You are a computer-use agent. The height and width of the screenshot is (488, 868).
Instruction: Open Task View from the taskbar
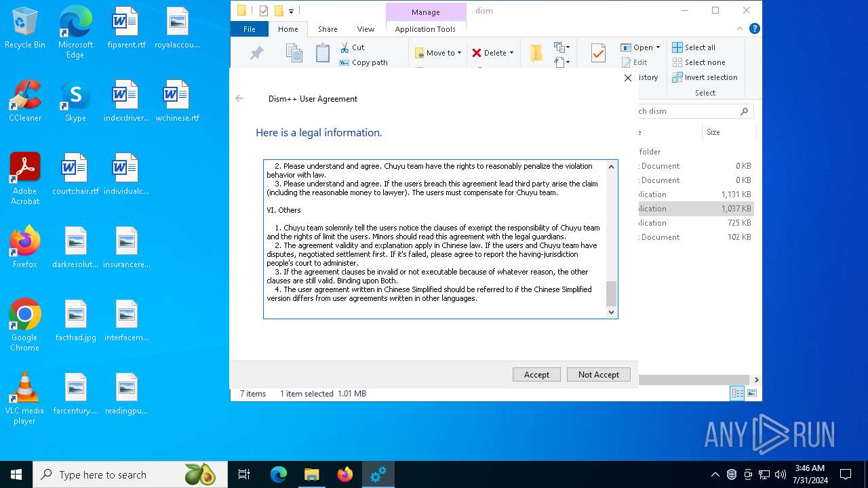244,474
